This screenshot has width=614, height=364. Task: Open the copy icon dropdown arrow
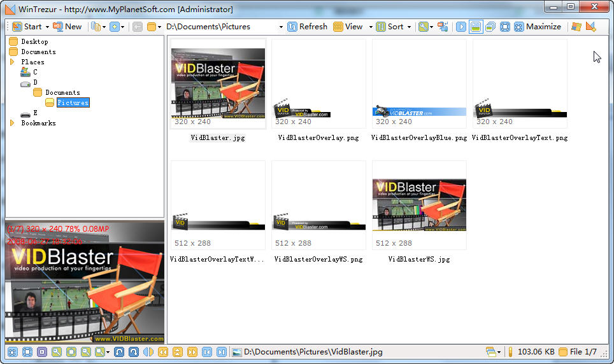104,27
